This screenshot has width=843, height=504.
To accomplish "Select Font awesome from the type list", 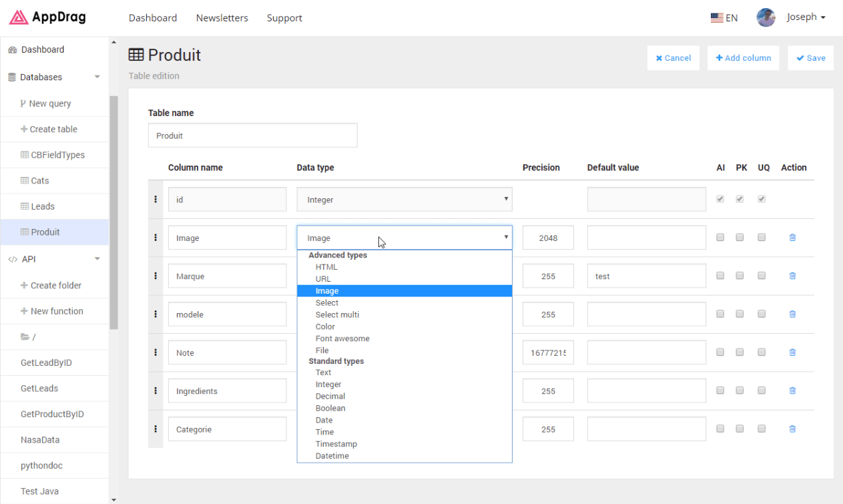I will 342,338.
